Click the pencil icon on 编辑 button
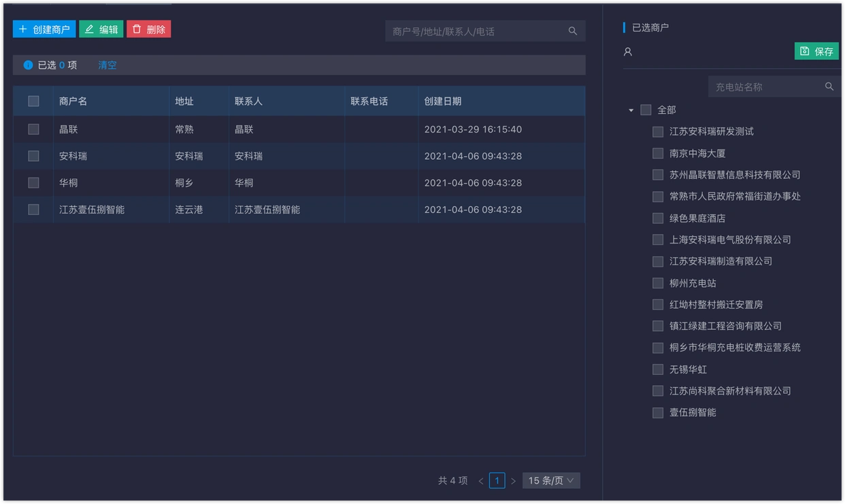845x504 pixels. (89, 29)
